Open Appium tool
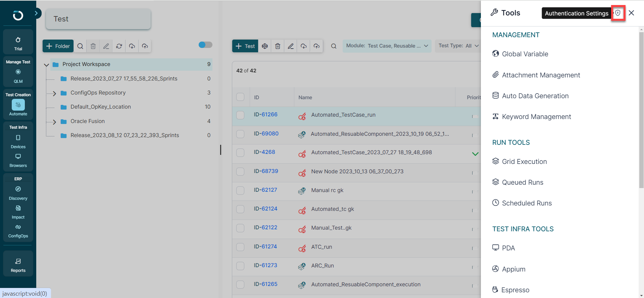The image size is (644, 298). tap(509, 269)
